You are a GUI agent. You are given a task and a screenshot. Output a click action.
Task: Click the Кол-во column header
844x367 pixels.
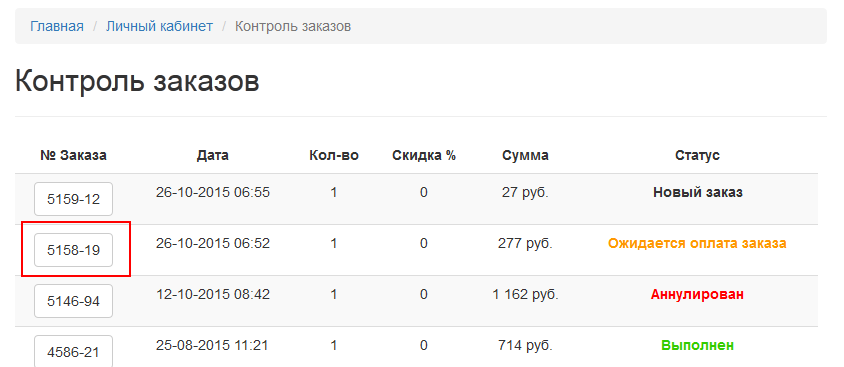point(334,156)
